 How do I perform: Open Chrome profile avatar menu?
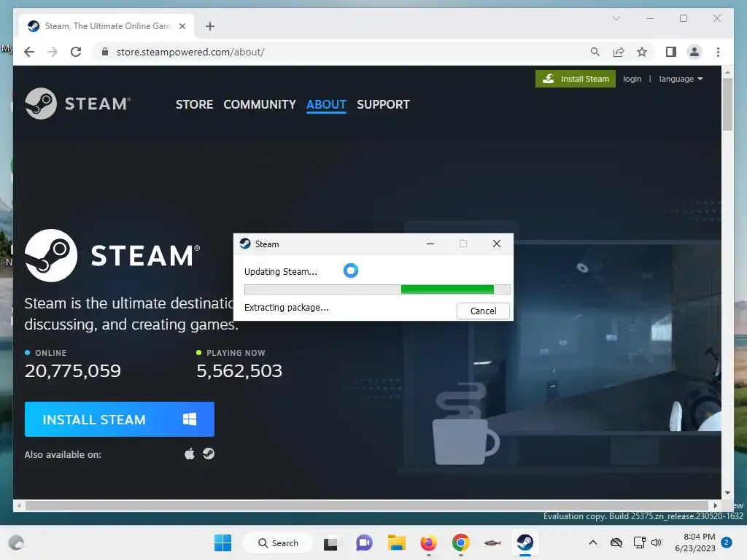tap(694, 52)
